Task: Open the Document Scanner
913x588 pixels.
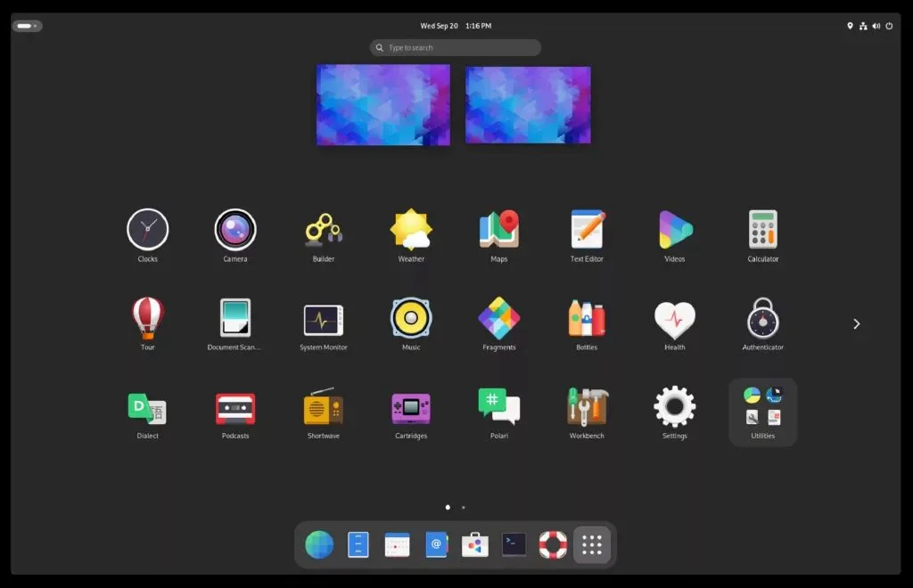Action: [235, 318]
